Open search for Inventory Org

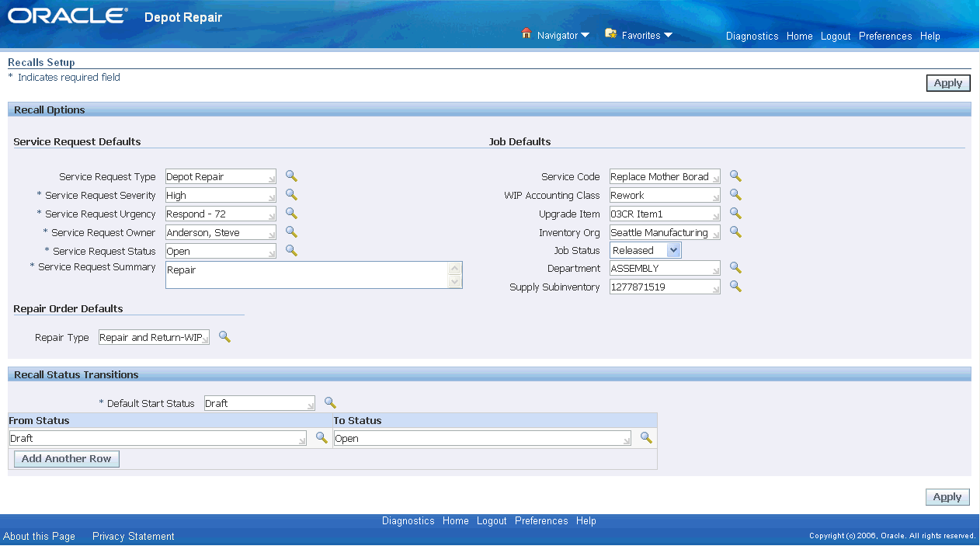735,232
